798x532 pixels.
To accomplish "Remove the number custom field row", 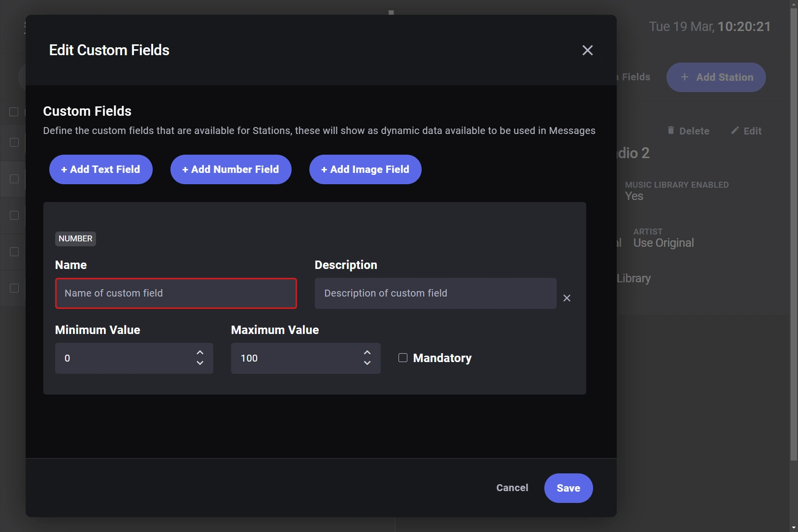I will pos(567,298).
